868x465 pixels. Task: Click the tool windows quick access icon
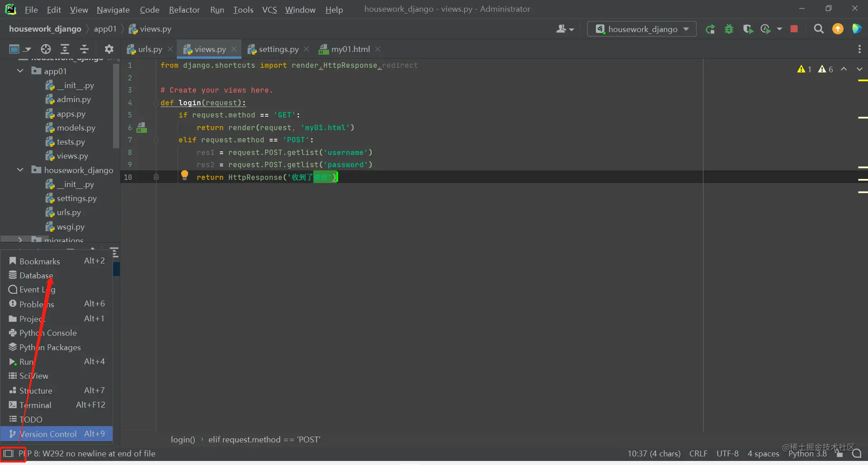(x=9, y=453)
